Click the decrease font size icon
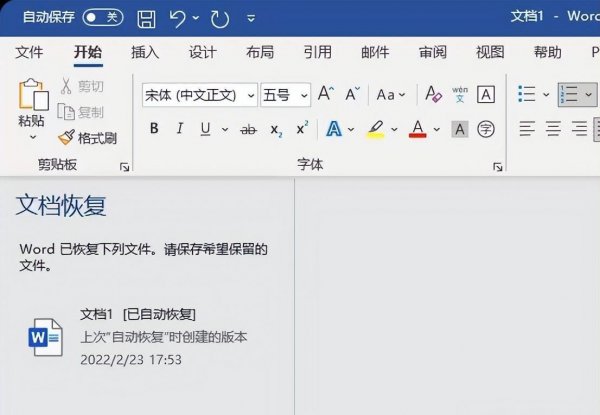Viewport: 600px width, 415px height. click(352, 94)
